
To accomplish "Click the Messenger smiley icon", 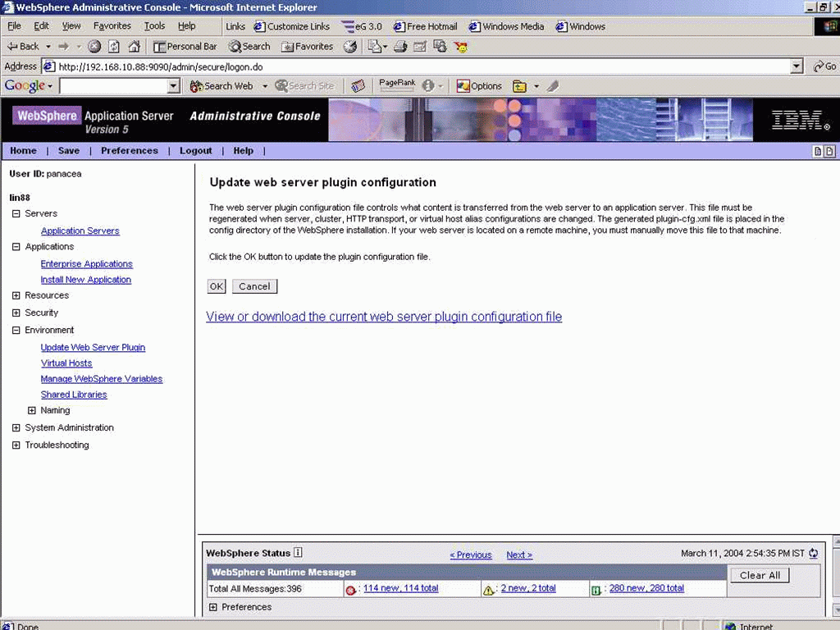I will click(x=461, y=47).
